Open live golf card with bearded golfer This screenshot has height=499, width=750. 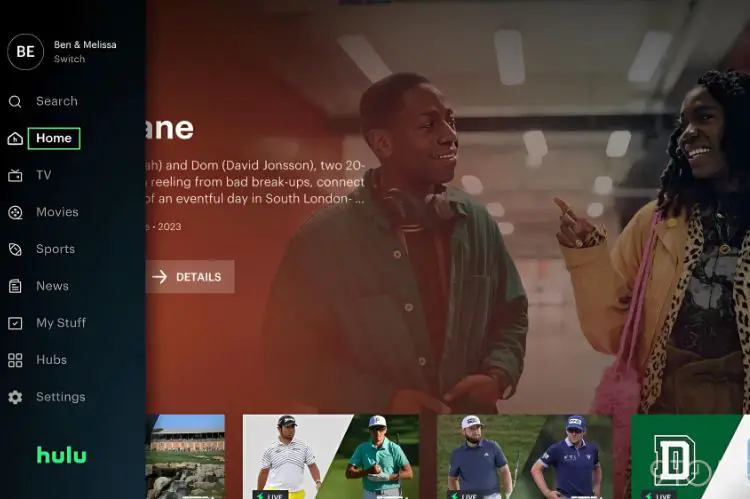[x=525, y=456]
